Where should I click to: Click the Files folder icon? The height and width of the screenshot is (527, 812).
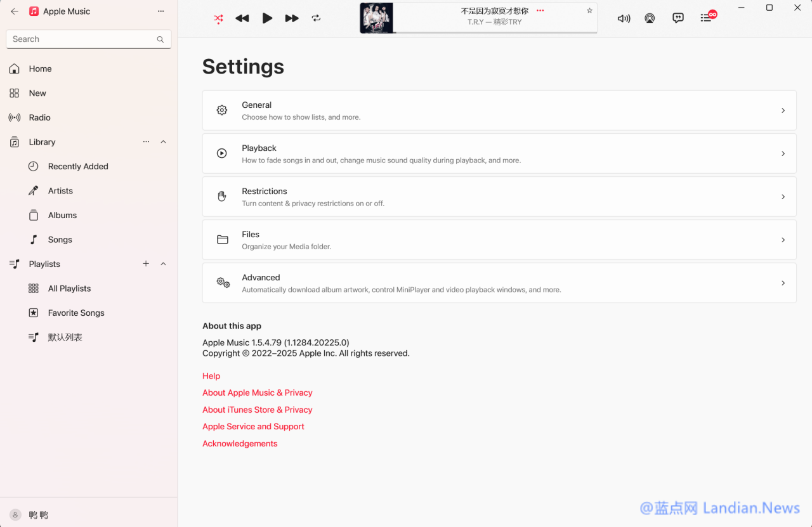click(x=222, y=240)
